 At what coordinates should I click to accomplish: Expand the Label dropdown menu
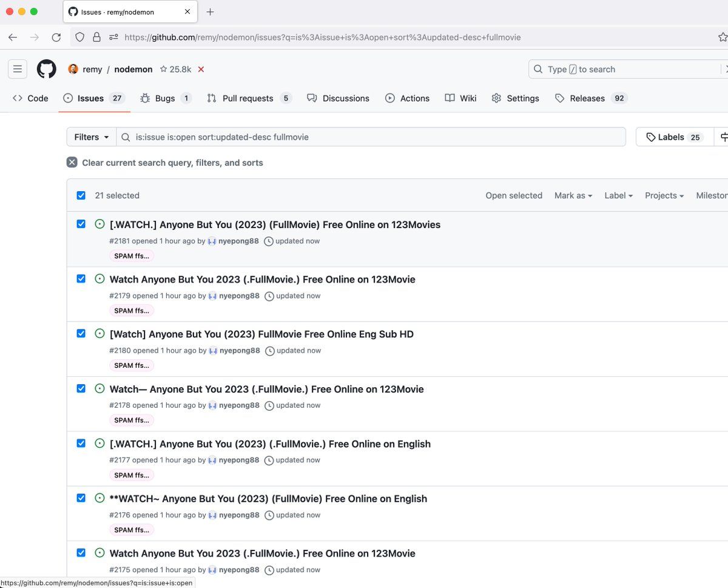tap(618, 195)
